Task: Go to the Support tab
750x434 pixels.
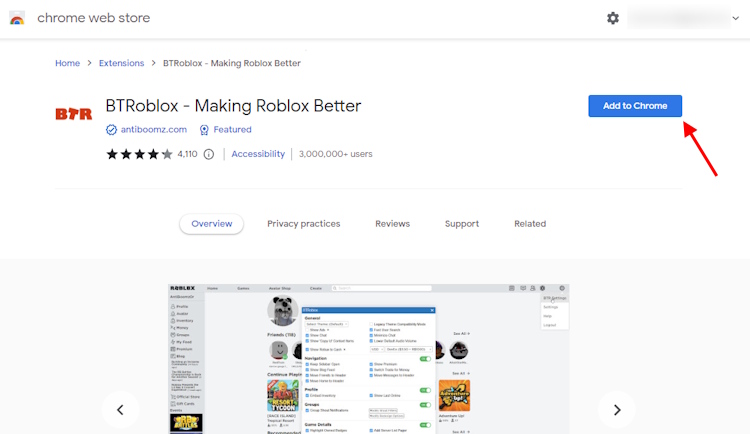Action: (x=462, y=224)
